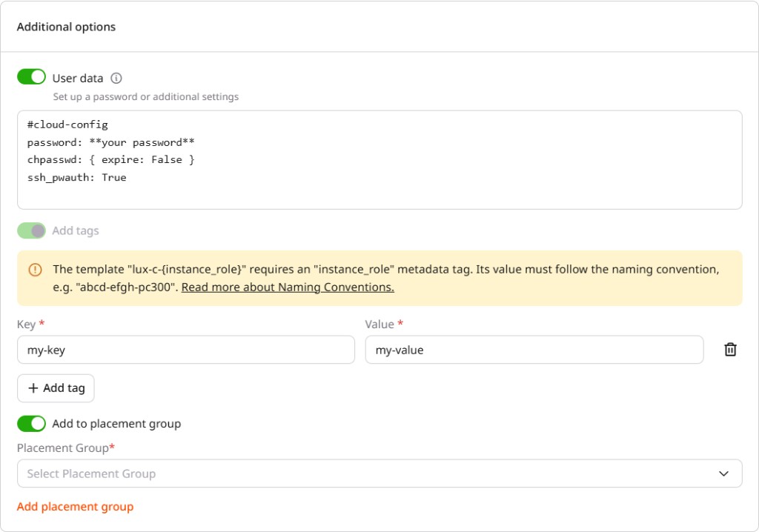The height and width of the screenshot is (532, 759).
Task: Click into the cloud-config user data textarea
Action: (379, 160)
